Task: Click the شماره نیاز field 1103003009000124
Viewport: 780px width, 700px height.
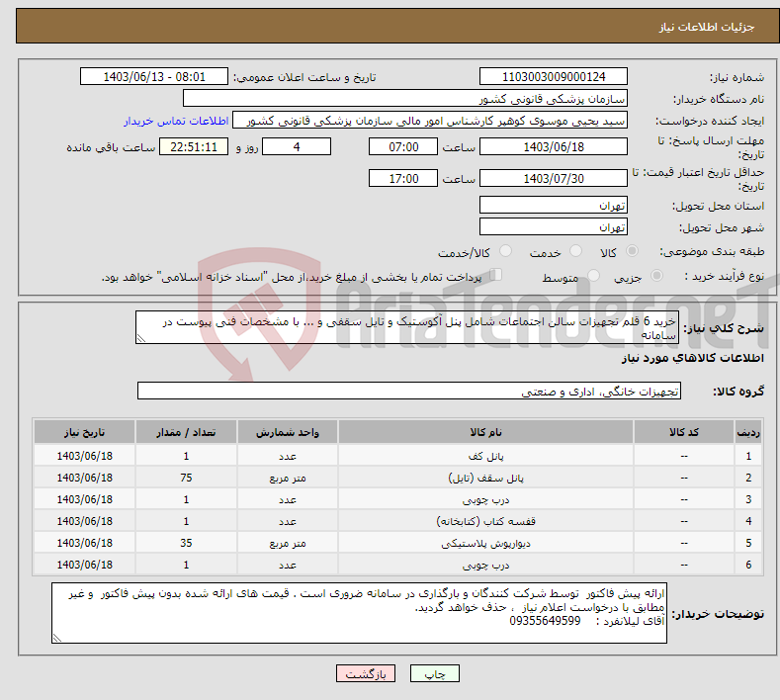Action: click(x=554, y=76)
